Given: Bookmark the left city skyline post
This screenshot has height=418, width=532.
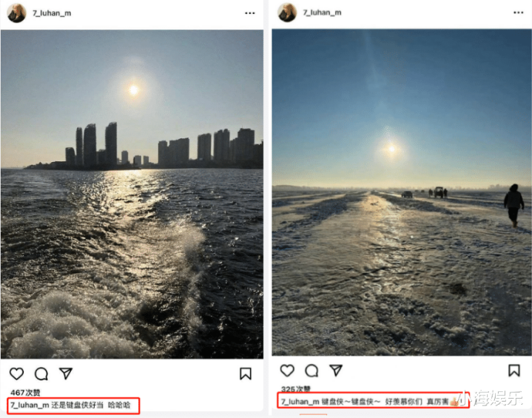Looking at the screenshot, I should click(246, 374).
